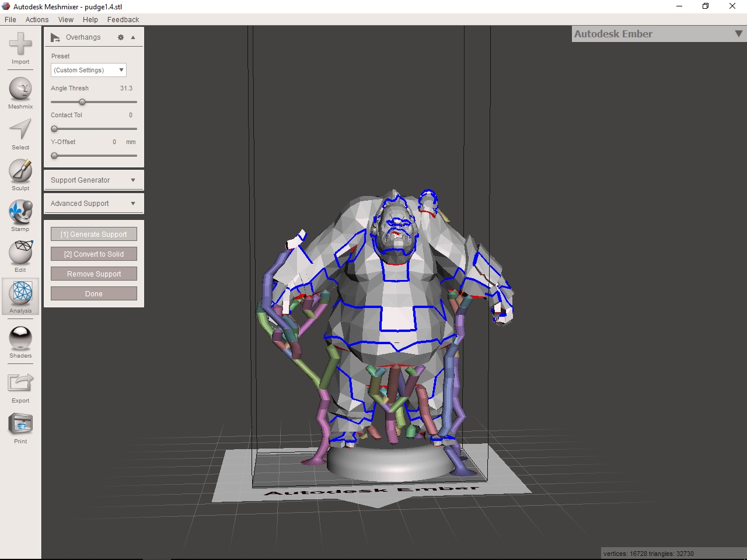The width and height of the screenshot is (747, 560).
Task: Click the Overhangs flag icon
Action: coord(55,37)
